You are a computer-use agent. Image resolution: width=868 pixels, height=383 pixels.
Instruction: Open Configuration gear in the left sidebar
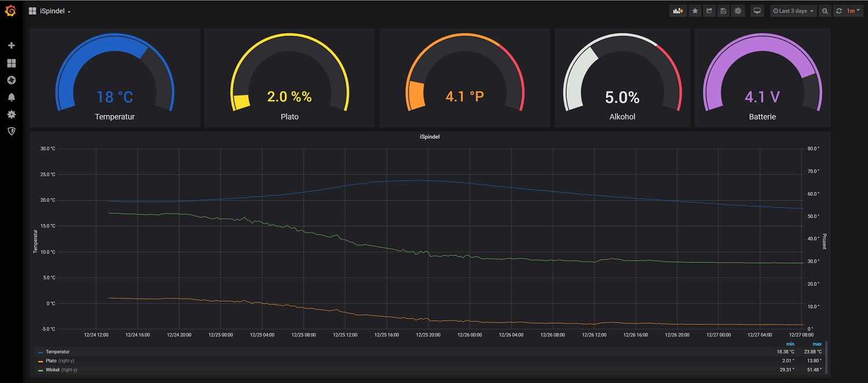11,115
